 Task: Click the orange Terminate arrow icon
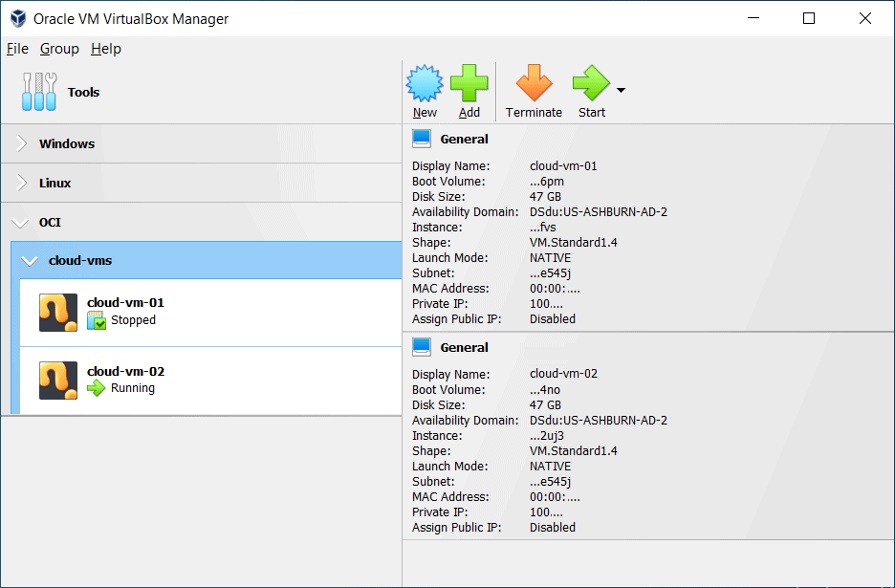534,84
